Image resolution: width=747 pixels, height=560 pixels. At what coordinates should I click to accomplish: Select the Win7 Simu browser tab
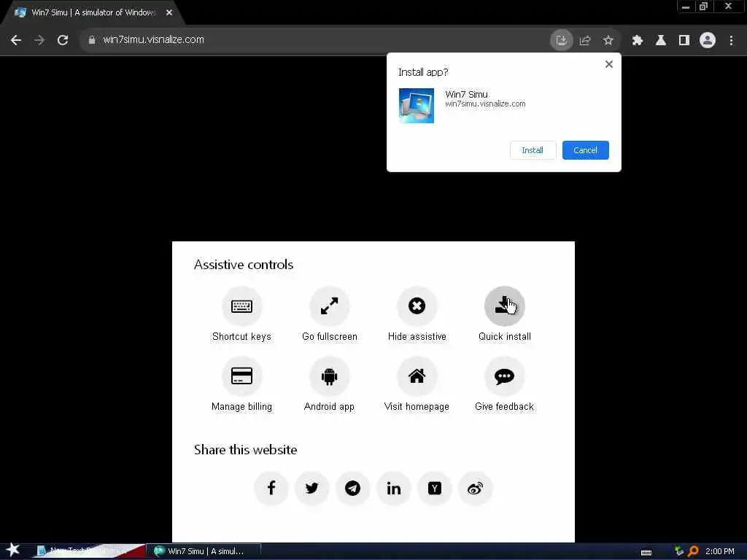93,13
